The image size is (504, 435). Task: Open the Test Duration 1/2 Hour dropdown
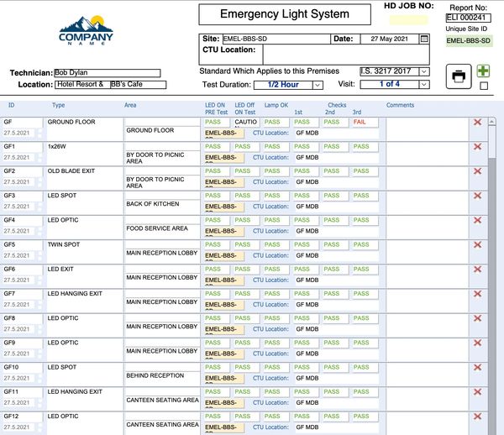[x=318, y=85]
